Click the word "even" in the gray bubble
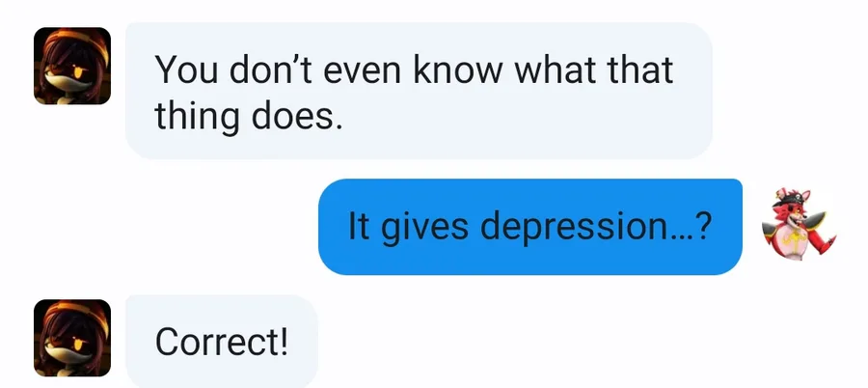868x388 pixels. pos(364,72)
